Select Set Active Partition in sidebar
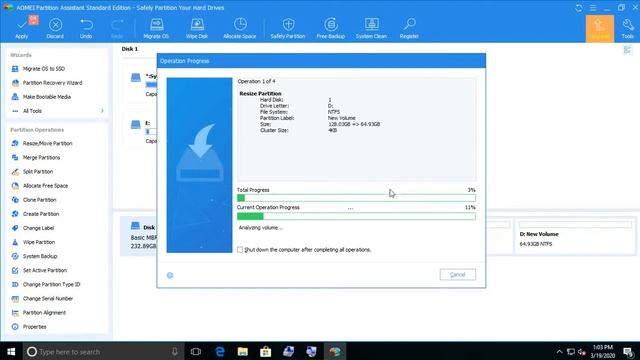Screen dimensions: 640x360 pyautogui.click(x=39, y=270)
